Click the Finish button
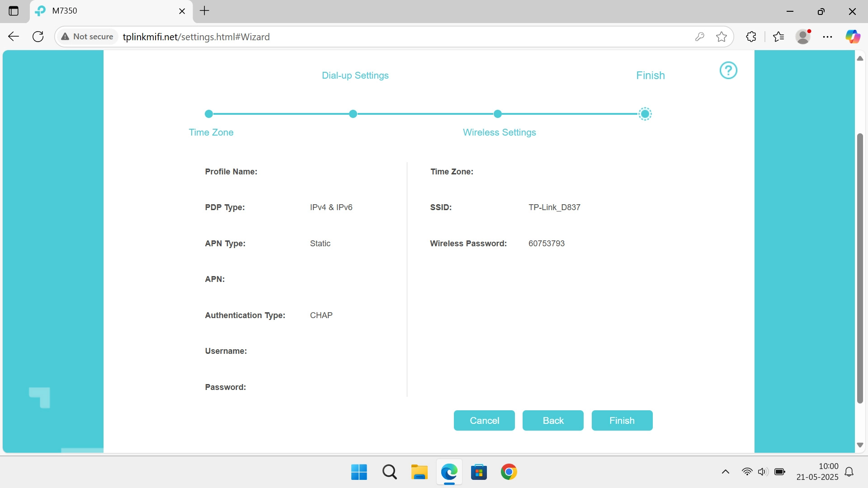 pyautogui.click(x=622, y=420)
